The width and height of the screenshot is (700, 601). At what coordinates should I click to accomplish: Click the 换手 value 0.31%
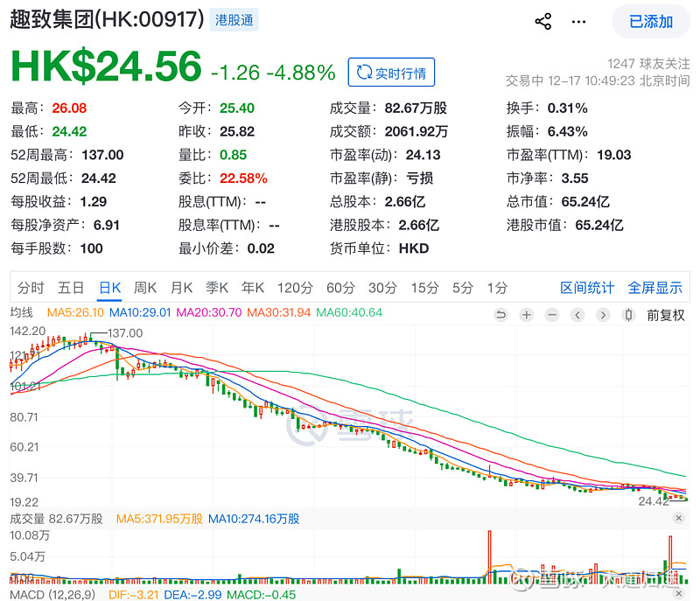pos(567,108)
